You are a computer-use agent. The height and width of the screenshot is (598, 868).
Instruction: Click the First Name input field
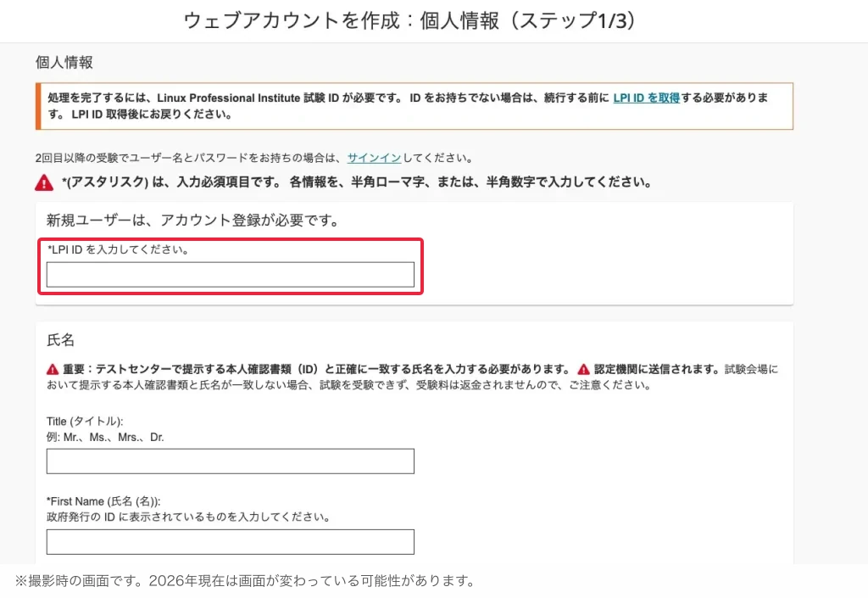(231, 542)
